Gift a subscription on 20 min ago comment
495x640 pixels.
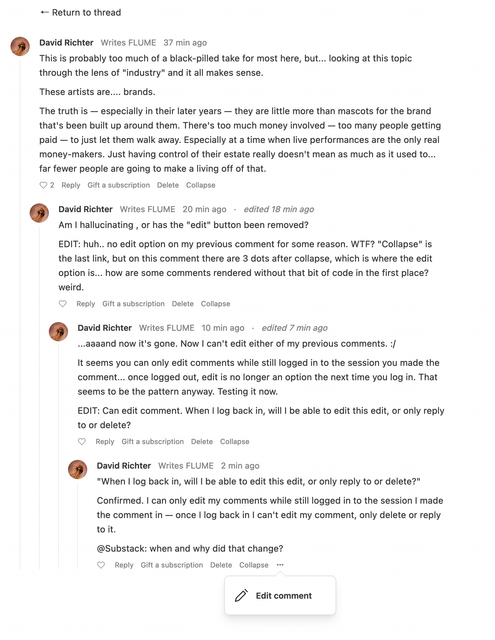click(x=133, y=304)
